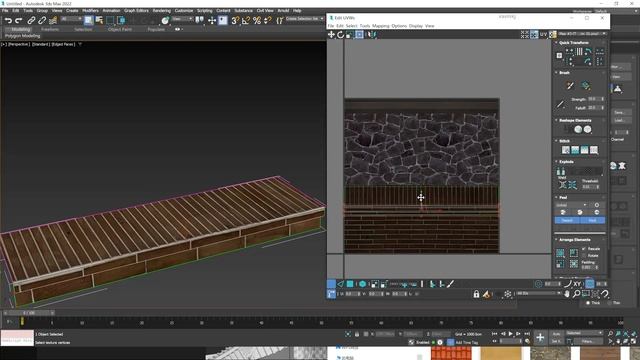Click the Mirror tool in Edit UVWs toolbar
The width and height of the screenshot is (640, 360).
(371, 35)
